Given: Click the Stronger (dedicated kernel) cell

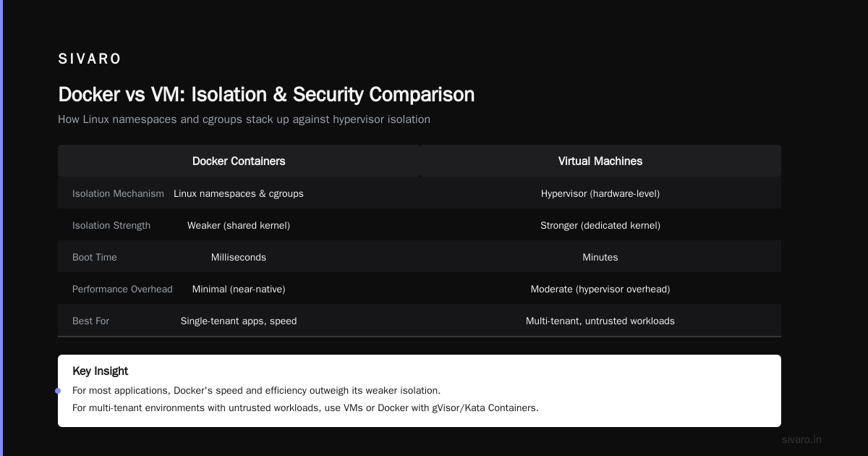Looking at the screenshot, I should 600,226.
